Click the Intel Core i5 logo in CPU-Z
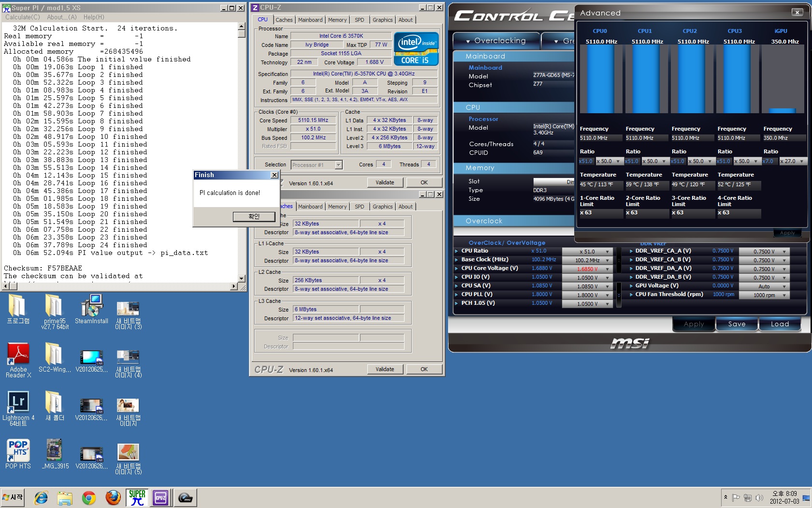The image size is (812, 508). click(416, 48)
